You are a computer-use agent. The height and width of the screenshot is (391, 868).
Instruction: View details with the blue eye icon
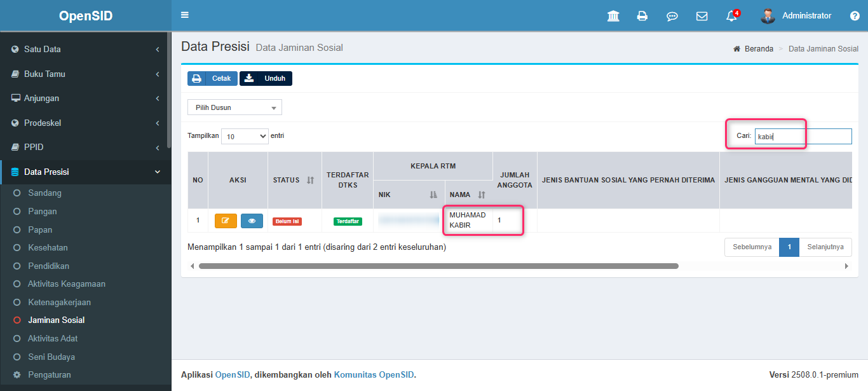click(x=252, y=221)
